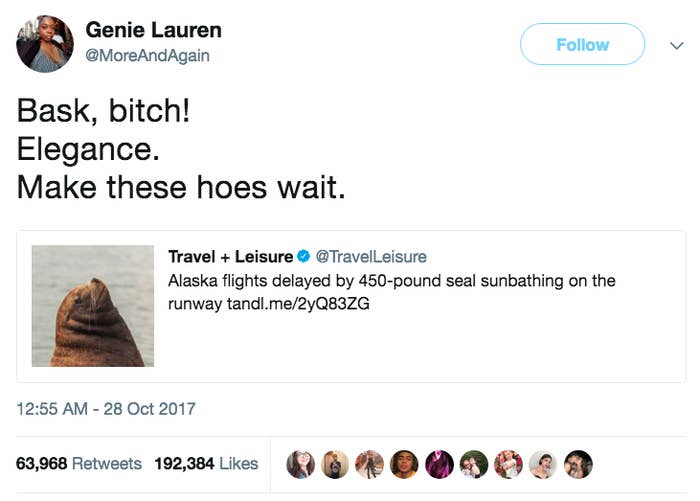The image size is (700, 501).
Task: View the 192,384 Likes list
Action: (206, 463)
